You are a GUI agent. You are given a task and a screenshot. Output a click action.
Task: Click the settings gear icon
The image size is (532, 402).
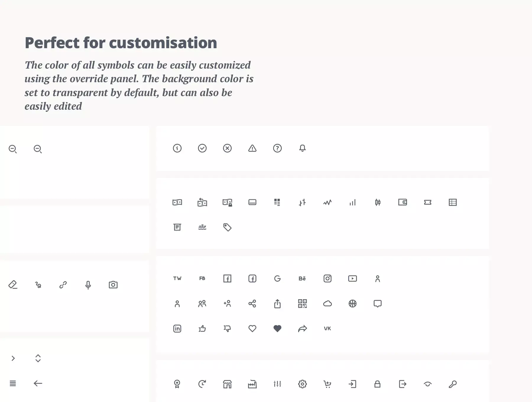click(302, 384)
